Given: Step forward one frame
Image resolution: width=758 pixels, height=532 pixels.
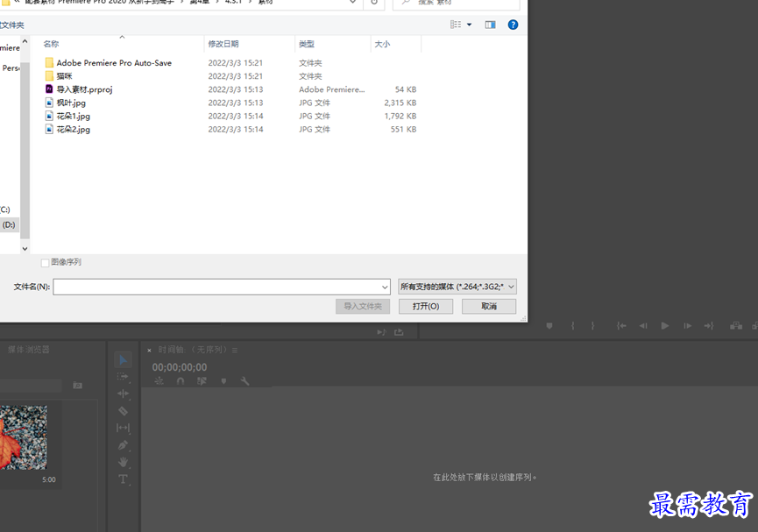Looking at the screenshot, I should (687, 326).
